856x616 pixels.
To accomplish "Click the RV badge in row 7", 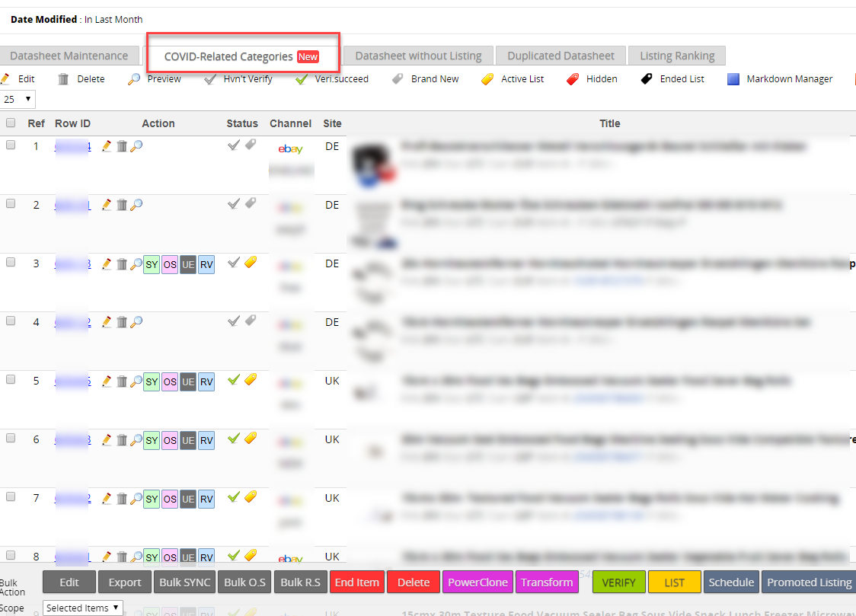I will tap(206, 499).
